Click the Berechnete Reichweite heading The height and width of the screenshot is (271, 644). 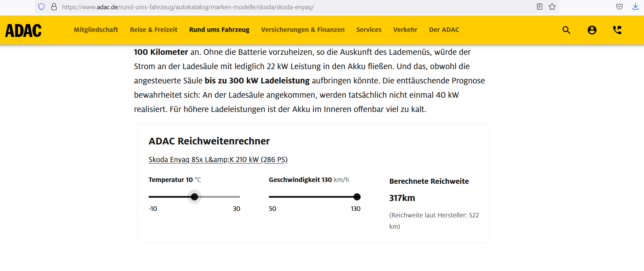coord(429,181)
